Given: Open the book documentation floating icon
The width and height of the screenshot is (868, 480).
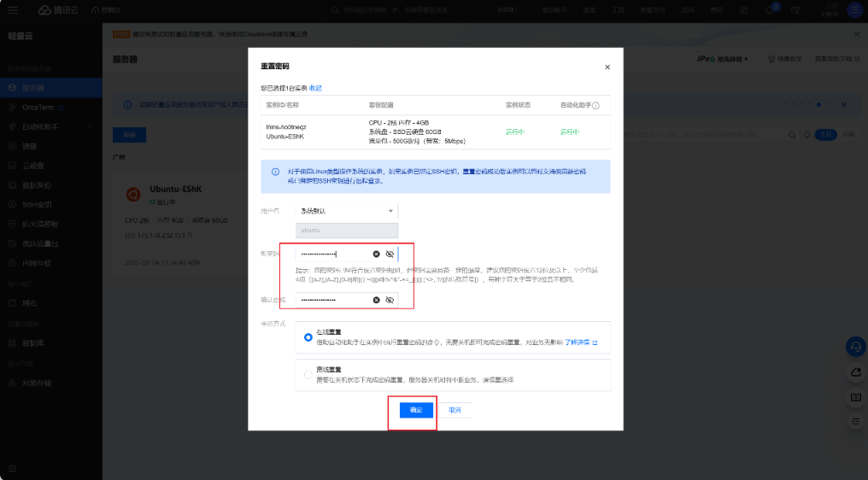Looking at the screenshot, I should click(x=856, y=397).
